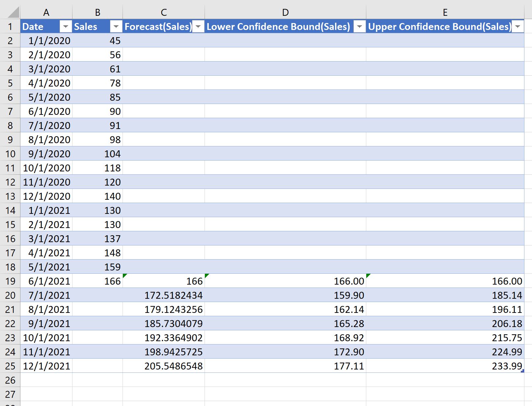Select the cell with date 1/1/2021

46,211
